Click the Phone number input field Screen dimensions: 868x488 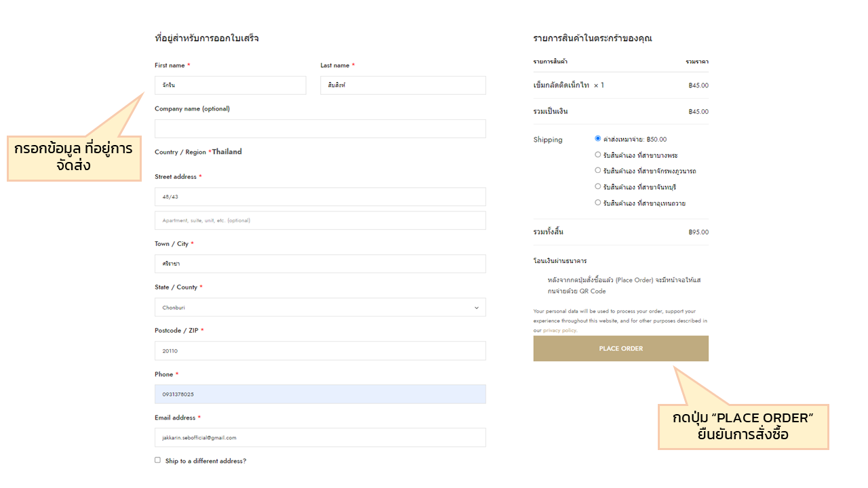320,394
